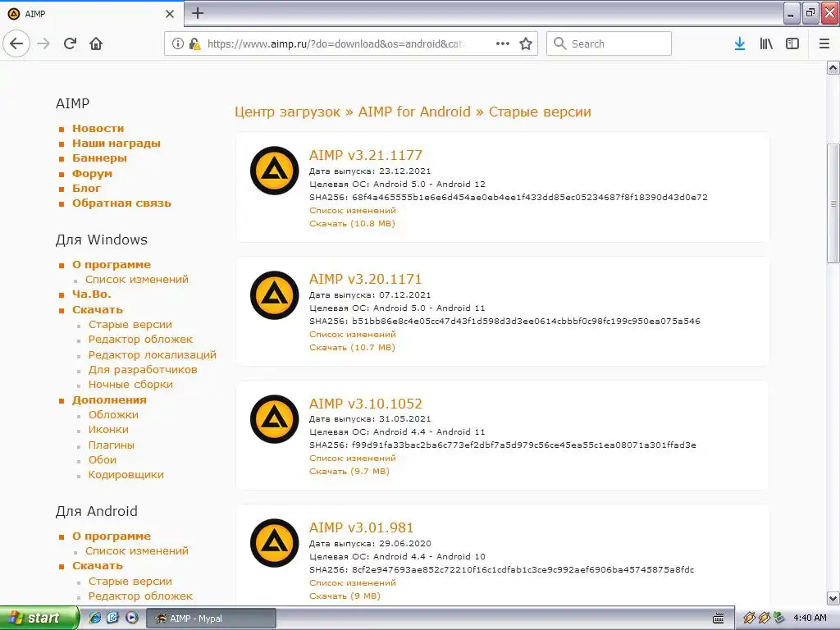The height and width of the screenshot is (630, 840).
Task: Select AIMP - Mypal taskbar button
Action: coord(211,619)
